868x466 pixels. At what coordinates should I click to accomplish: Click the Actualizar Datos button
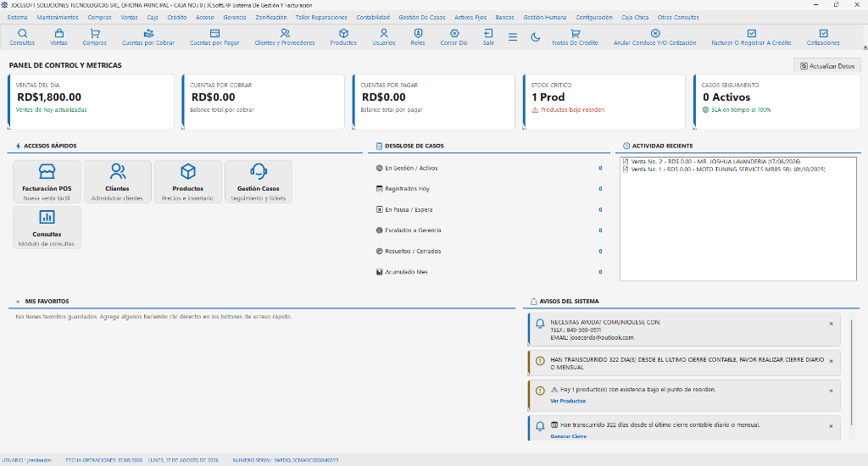pos(827,66)
